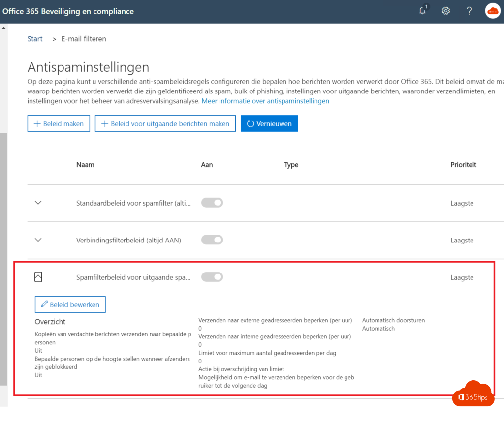The width and height of the screenshot is (504, 424).
Task: Go to Start in the breadcrumb
Action: [35, 39]
